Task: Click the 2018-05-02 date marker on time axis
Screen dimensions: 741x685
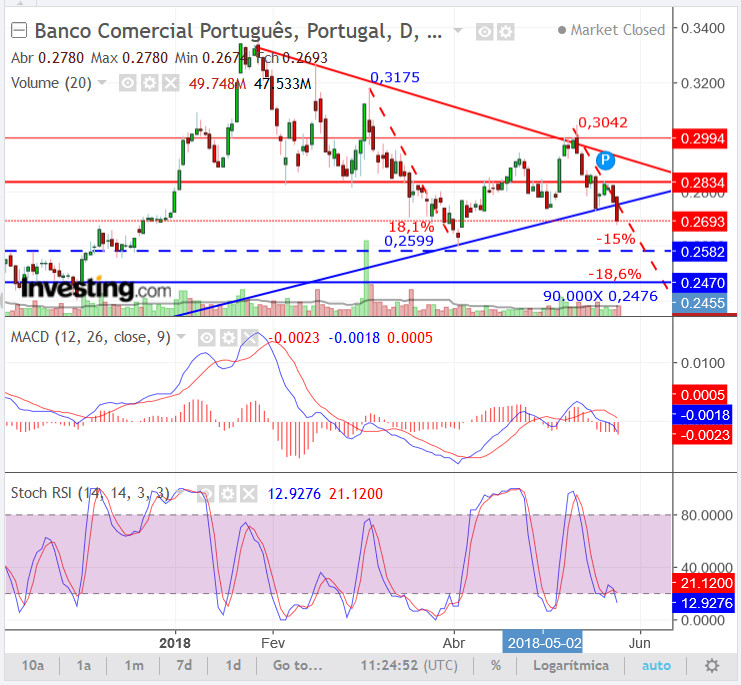Action: click(x=543, y=642)
